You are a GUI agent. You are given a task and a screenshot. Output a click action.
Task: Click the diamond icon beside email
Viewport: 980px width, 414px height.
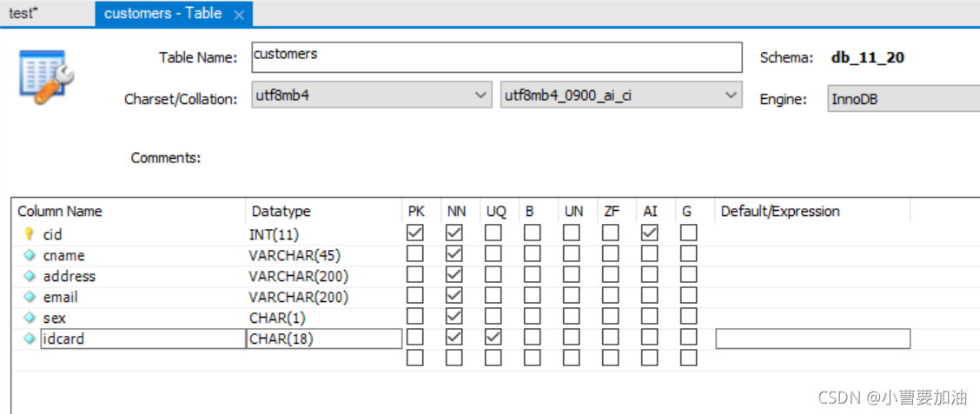point(29,297)
